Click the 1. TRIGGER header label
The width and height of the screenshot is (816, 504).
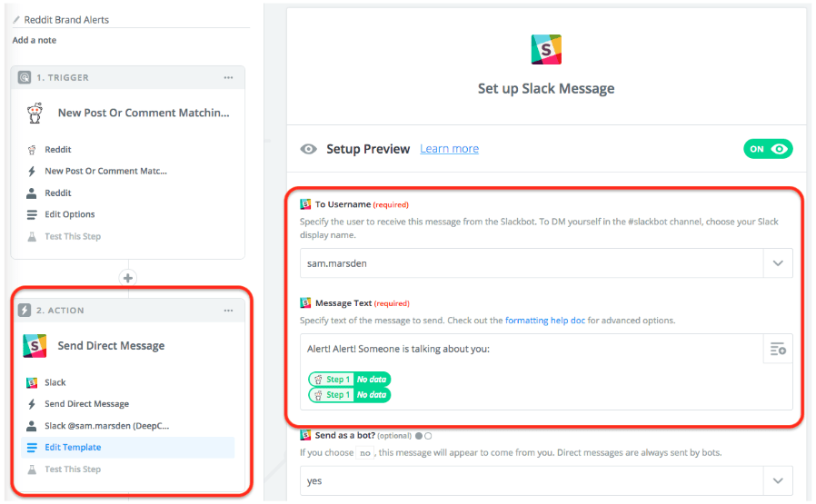(x=63, y=77)
